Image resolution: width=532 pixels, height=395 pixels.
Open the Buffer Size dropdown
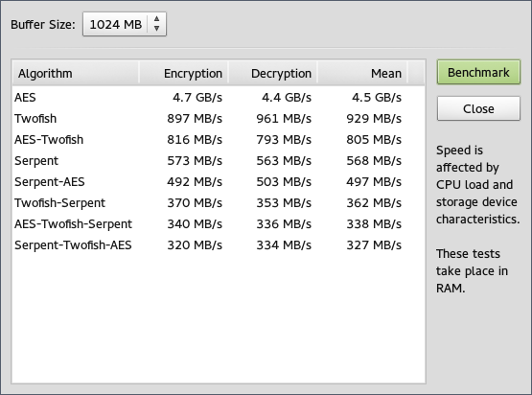pos(125,24)
